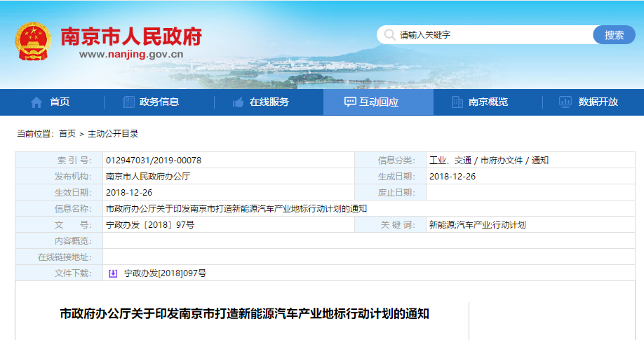Click the 主动公开目录 breadcrumb link
The height and width of the screenshot is (340, 644).
click(113, 134)
